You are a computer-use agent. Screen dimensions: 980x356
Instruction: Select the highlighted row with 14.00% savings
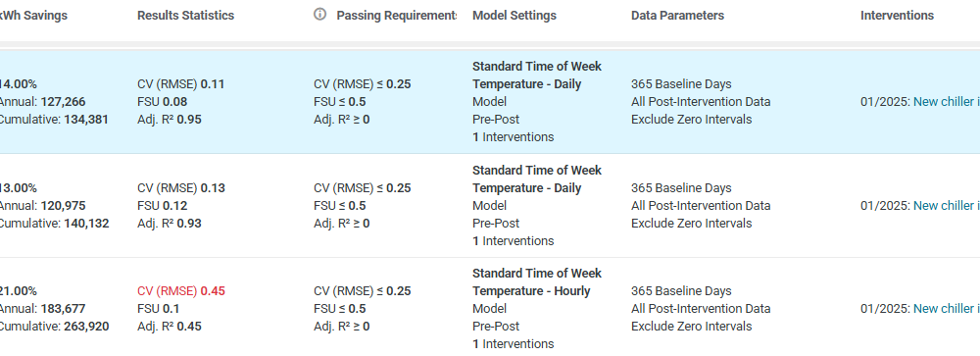pos(490,101)
